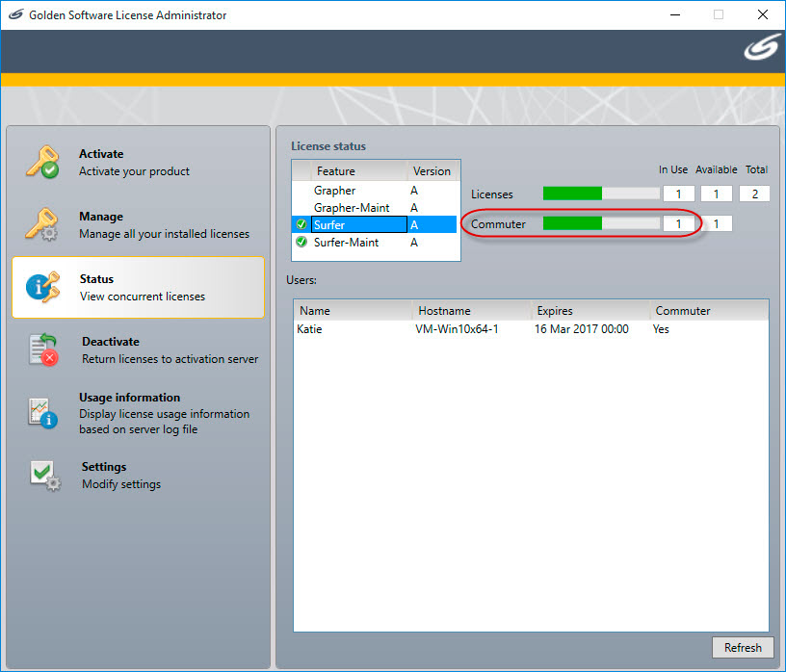Viewport: 786px width, 672px height.
Task: Click the Commuter usage progress bar
Action: [x=601, y=223]
